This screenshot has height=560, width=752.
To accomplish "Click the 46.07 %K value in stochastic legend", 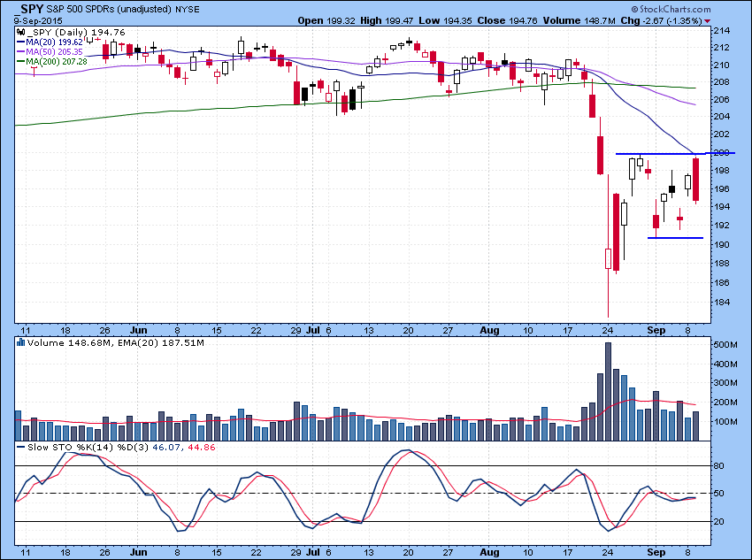I will [165, 448].
